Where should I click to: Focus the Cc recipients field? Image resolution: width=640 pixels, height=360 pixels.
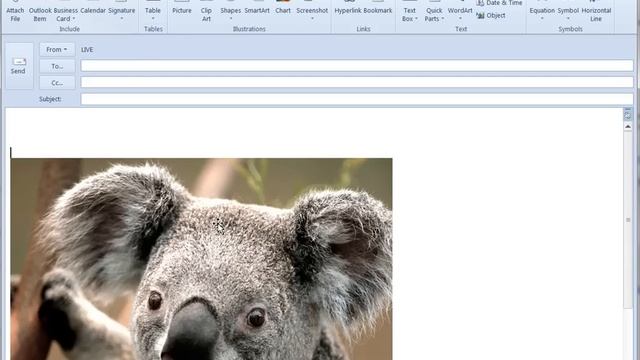tap(357, 82)
